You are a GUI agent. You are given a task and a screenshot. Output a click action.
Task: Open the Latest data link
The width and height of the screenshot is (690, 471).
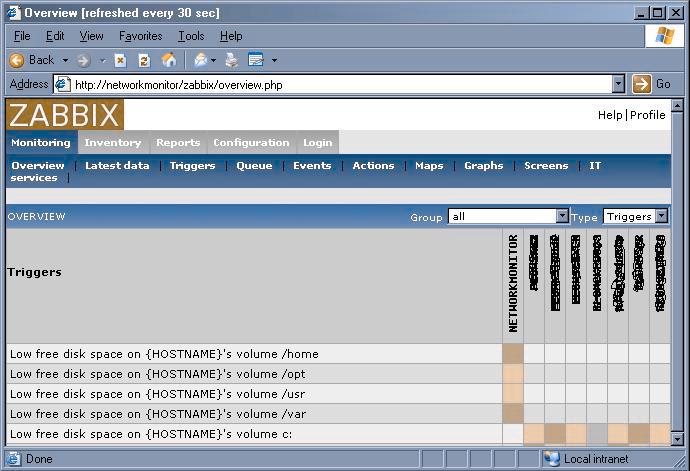117,166
